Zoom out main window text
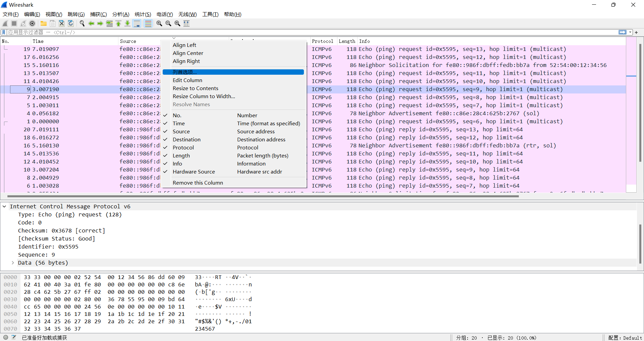This screenshot has height=341, width=644. point(168,23)
